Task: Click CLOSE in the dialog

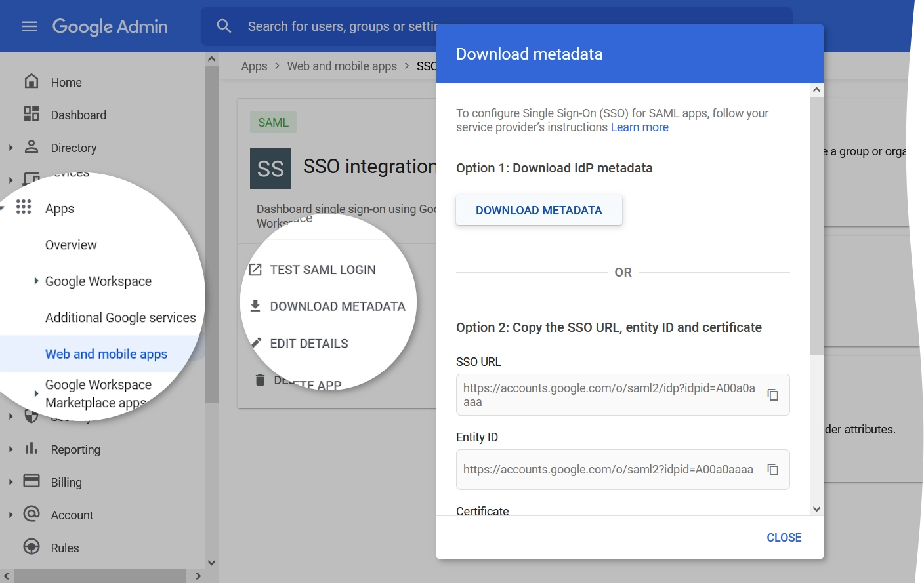Action: pyautogui.click(x=784, y=537)
